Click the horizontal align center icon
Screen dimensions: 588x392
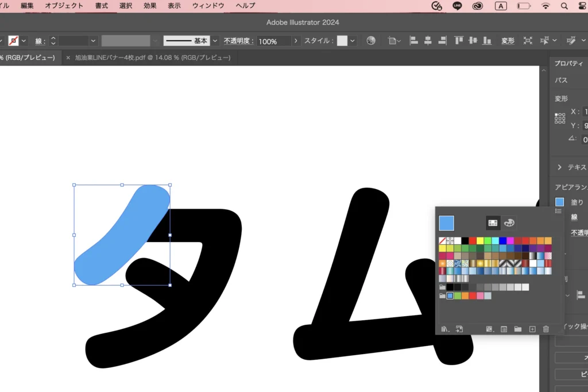pyautogui.click(x=428, y=41)
